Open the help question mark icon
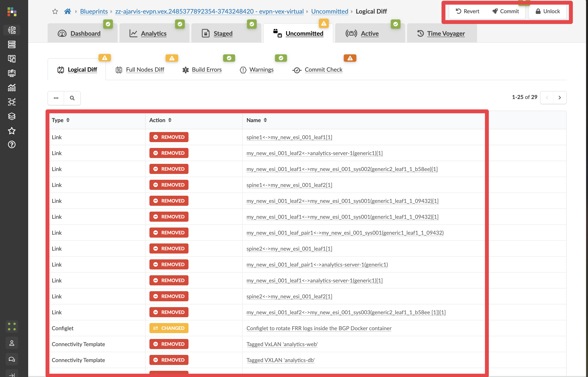 [x=11, y=145]
